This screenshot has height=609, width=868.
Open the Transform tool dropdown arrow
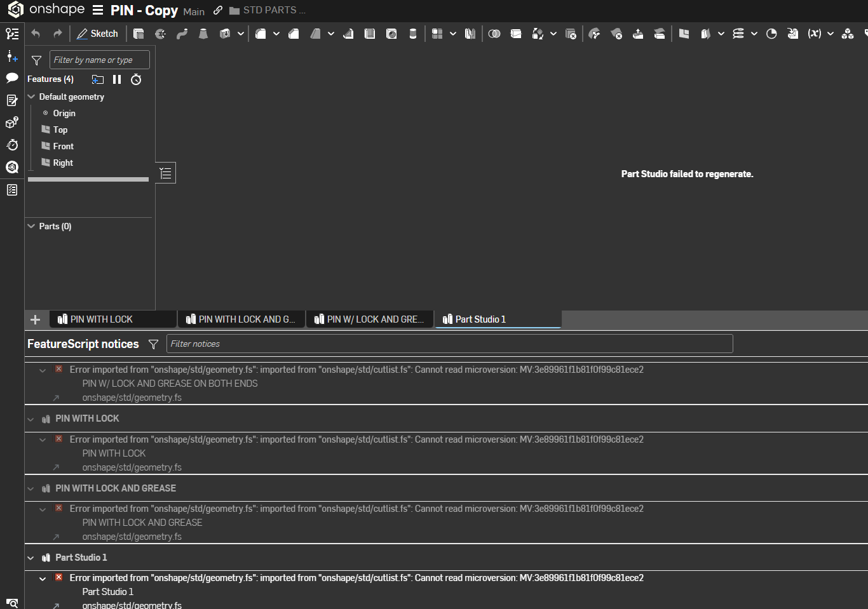(553, 34)
